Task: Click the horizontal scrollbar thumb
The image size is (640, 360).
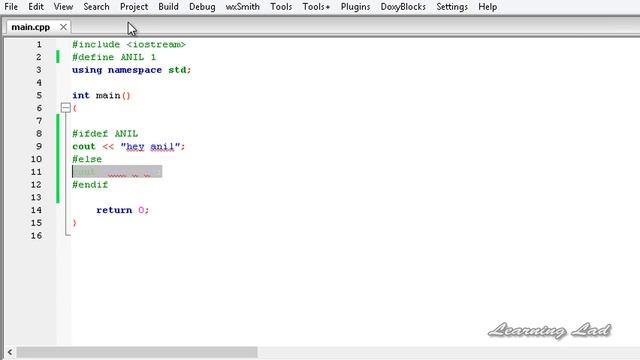Action: 137,352
